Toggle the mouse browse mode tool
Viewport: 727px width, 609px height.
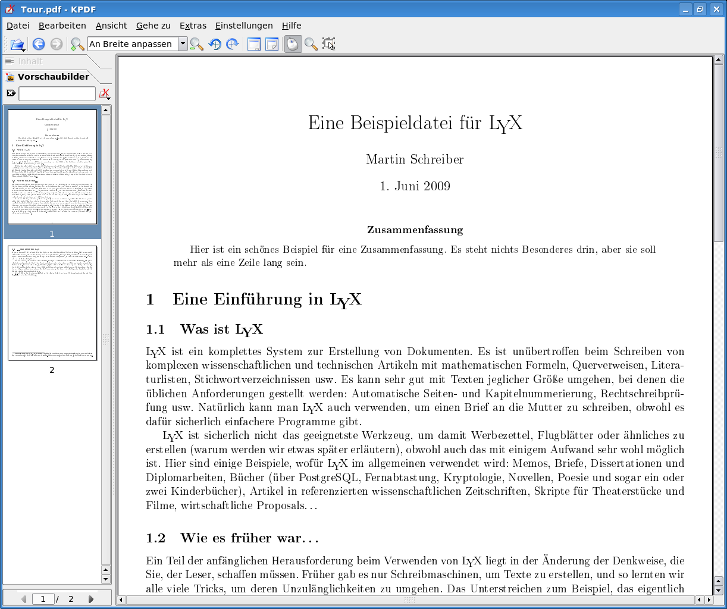point(293,44)
